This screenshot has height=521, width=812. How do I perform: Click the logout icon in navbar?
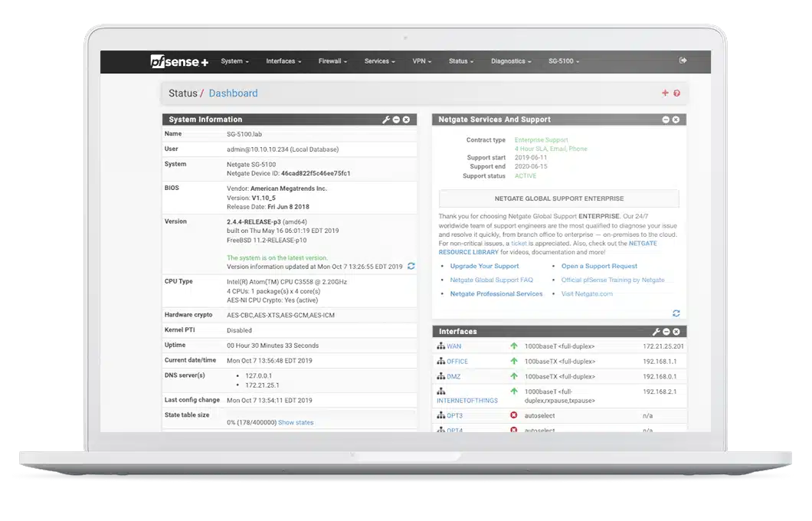683,61
